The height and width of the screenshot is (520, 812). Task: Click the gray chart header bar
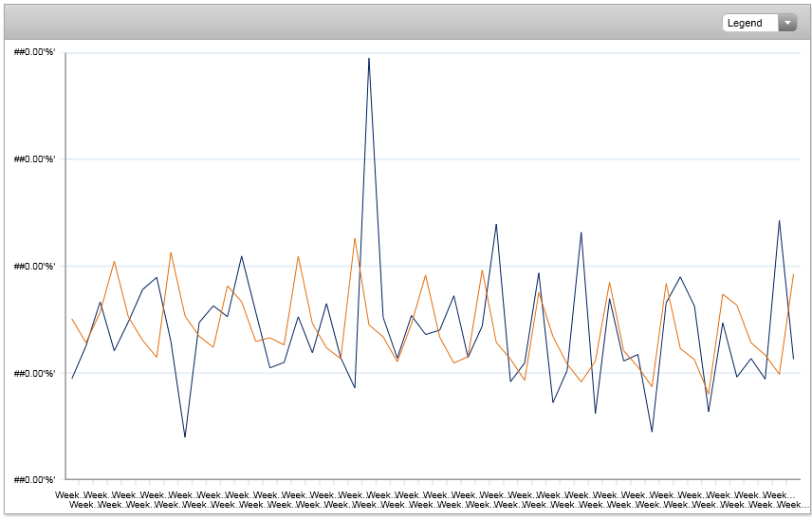point(379,23)
